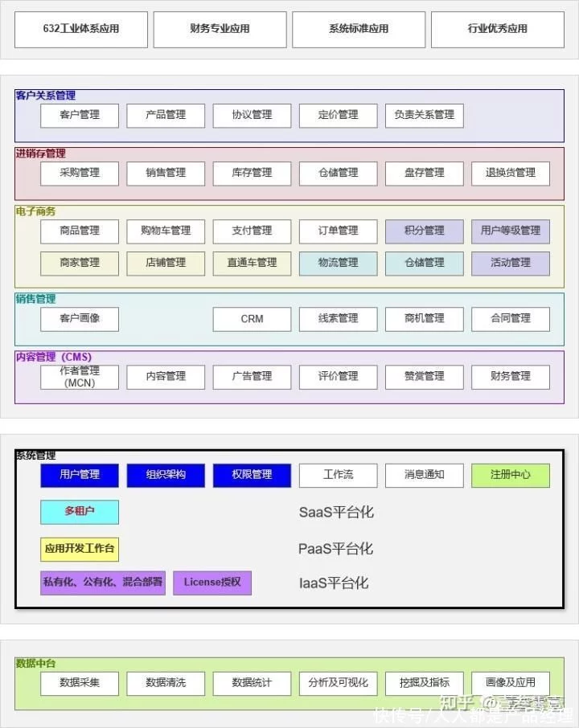Click the 订单管理 box
Screen dimensions: 579x728
[x=339, y=231]
